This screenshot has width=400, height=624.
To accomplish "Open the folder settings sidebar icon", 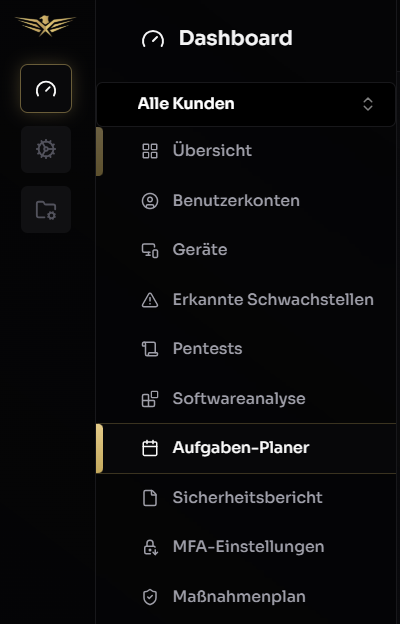I will 46,209.
